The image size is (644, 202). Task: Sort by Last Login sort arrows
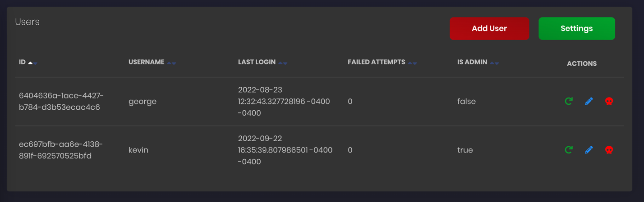[x=283, y=63]
